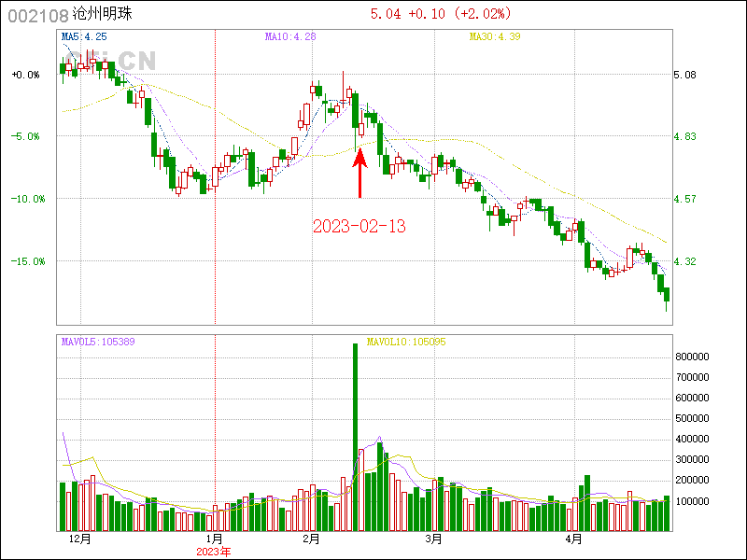This screenshot has width=747, height=560.
Task: Click the MAVOL10:105095 volume label
Action: (406, 342)
